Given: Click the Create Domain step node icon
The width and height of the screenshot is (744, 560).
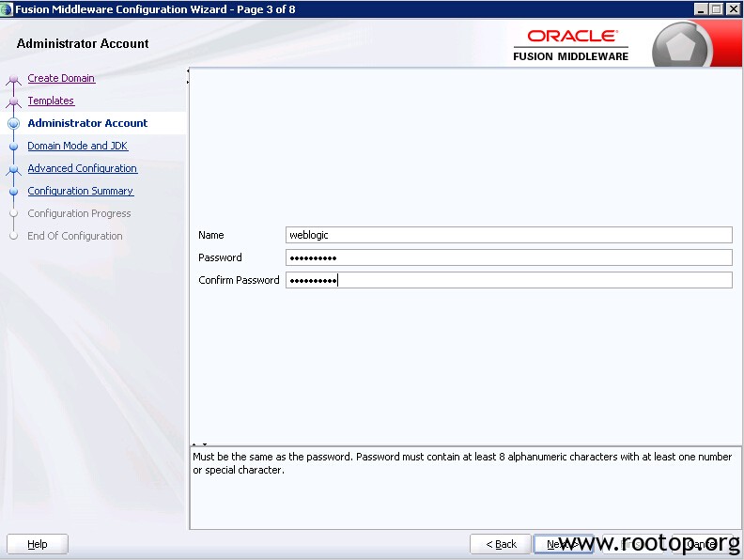Looking at the screenshot, I should 14,79.
